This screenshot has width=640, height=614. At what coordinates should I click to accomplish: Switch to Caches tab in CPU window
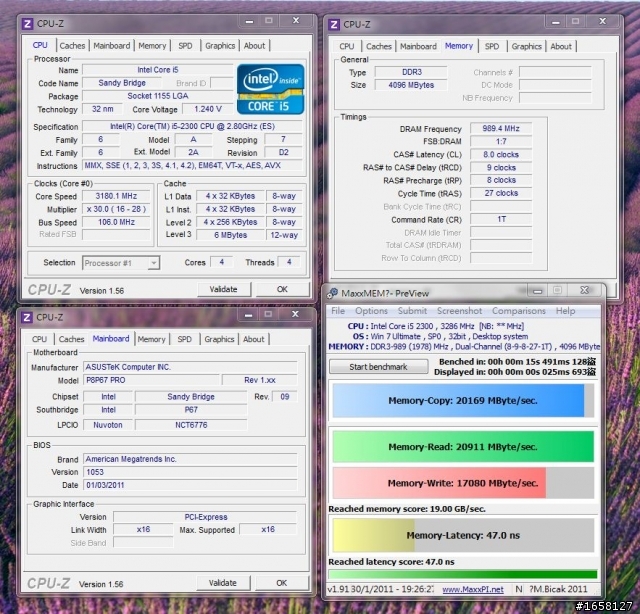[x=72, y=46]
